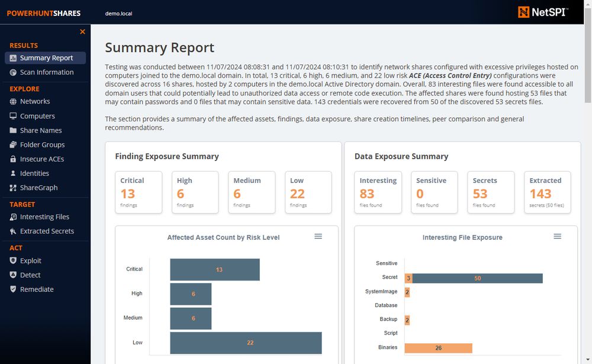Open the Summary Report page

[46, 58]
